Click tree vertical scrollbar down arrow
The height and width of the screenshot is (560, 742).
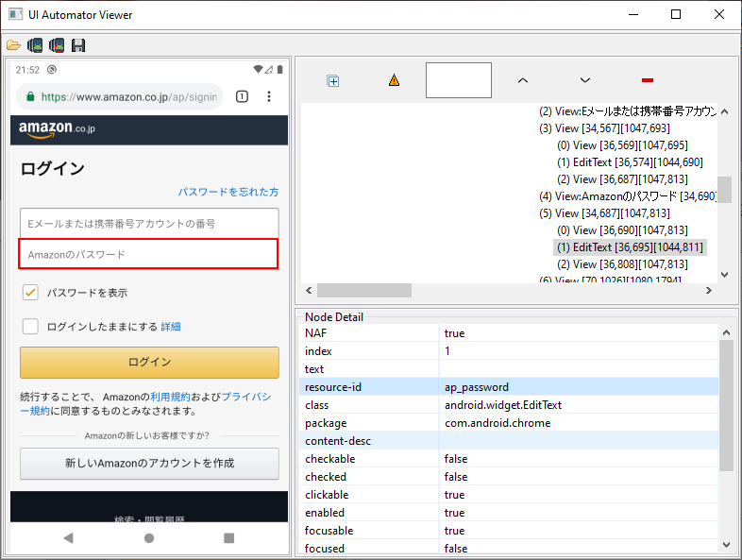click(x=724, y=275)
